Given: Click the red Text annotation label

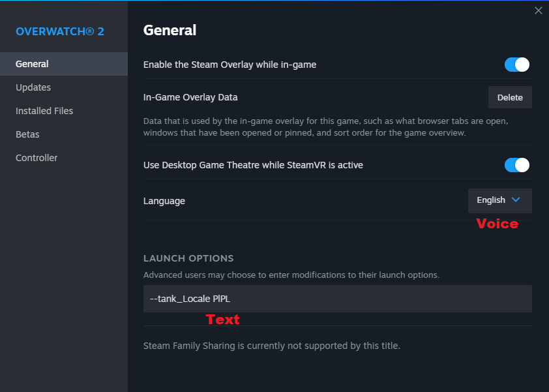Looking at the screenshot, I should [222, 320].
